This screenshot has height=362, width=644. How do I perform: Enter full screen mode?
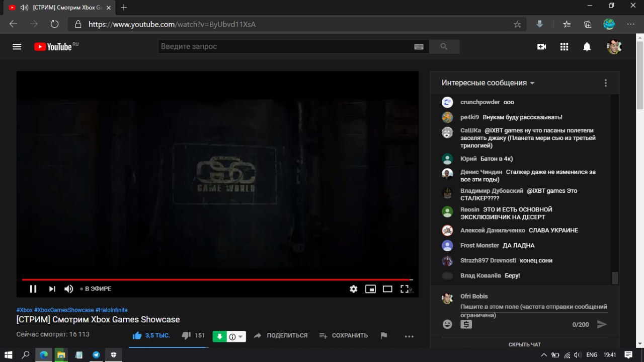(404, 289)
